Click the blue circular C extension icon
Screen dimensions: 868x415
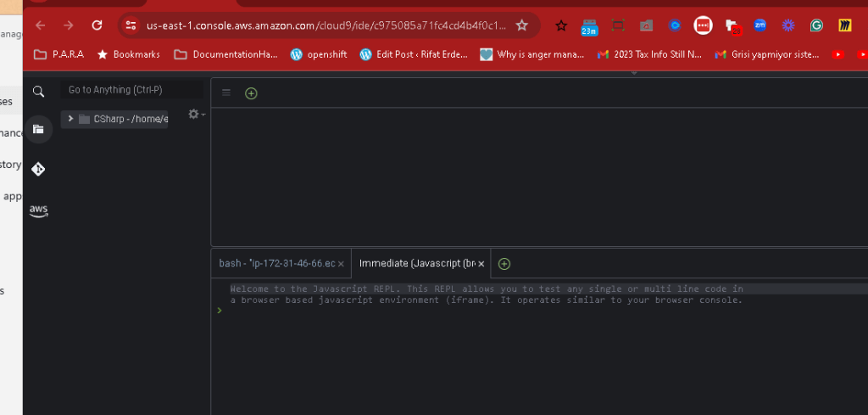(674, 25)
